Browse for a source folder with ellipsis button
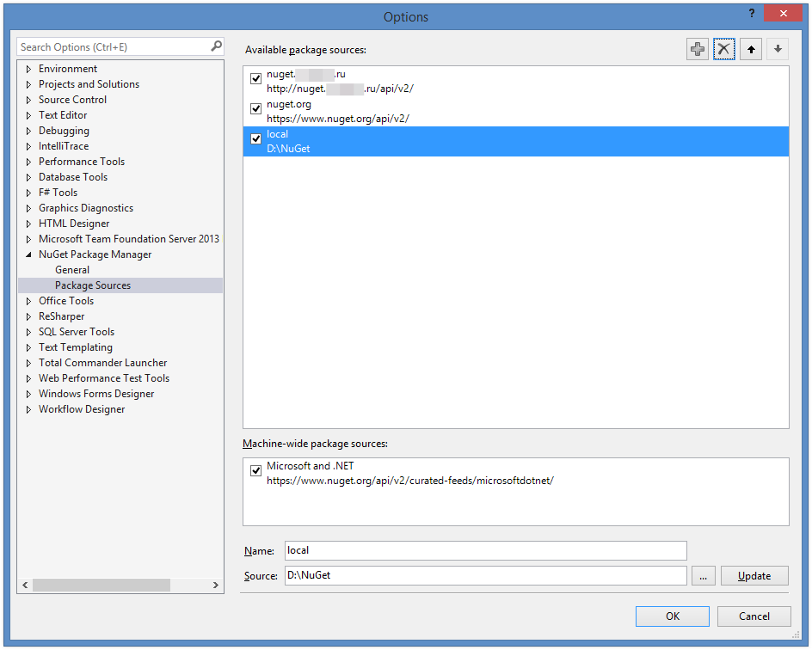The width and height of the screenshot is (812, 650). pos(703,575)
